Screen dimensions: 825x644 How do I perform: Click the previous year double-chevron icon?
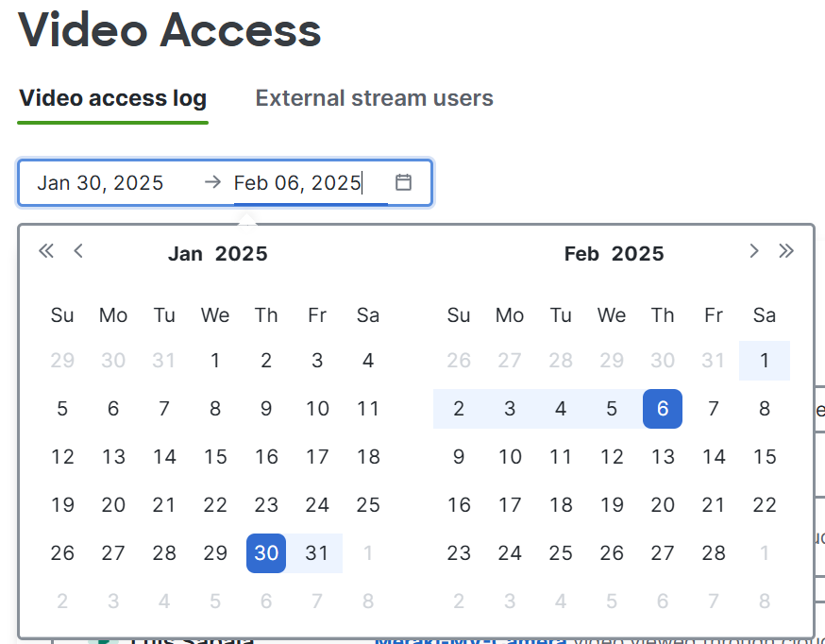click(46, 251)
